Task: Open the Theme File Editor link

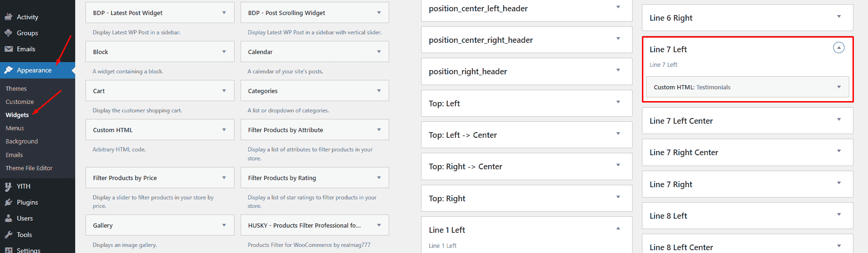Action: point(29,168)
